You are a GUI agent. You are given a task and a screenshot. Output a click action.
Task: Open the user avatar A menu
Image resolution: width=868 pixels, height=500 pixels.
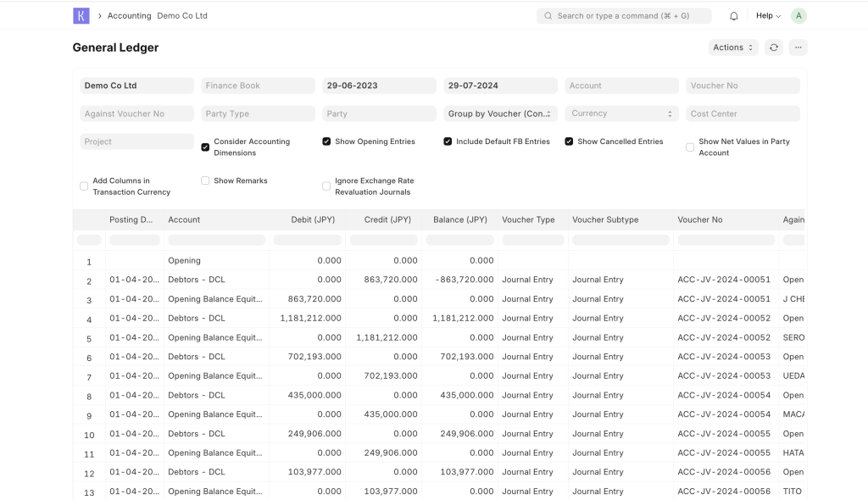[x=798, y=16]
